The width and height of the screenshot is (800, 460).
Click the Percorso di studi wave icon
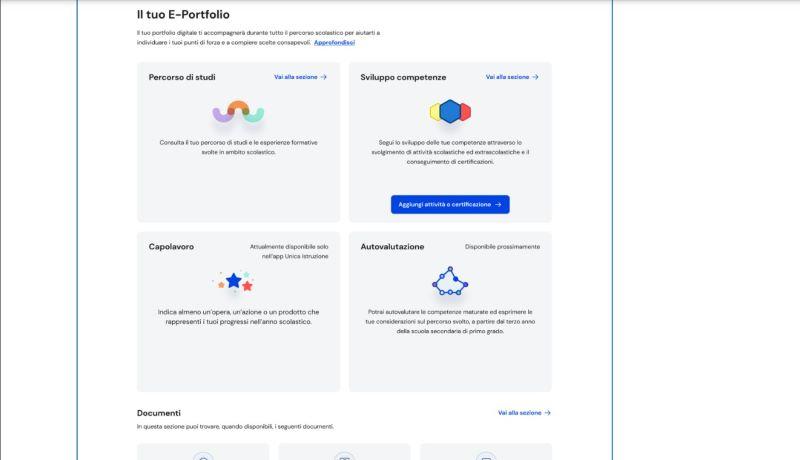coord(238,112)
